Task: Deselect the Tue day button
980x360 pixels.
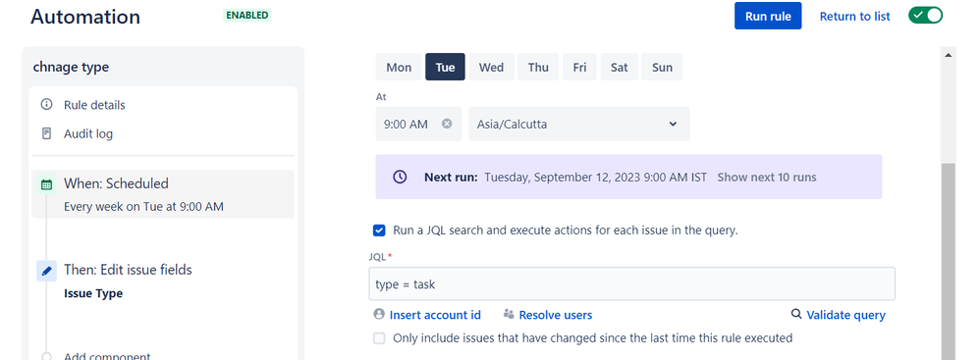Action: (x=445, y=67)
